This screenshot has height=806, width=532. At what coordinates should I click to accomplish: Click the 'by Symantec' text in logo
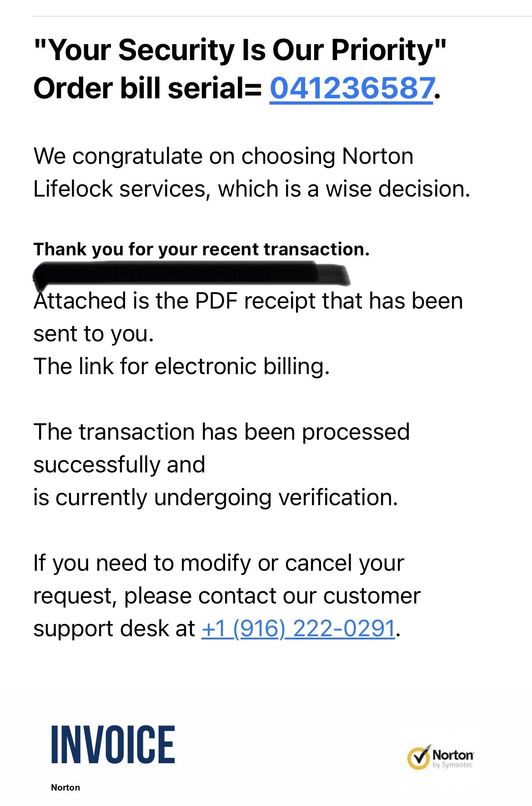452,765
